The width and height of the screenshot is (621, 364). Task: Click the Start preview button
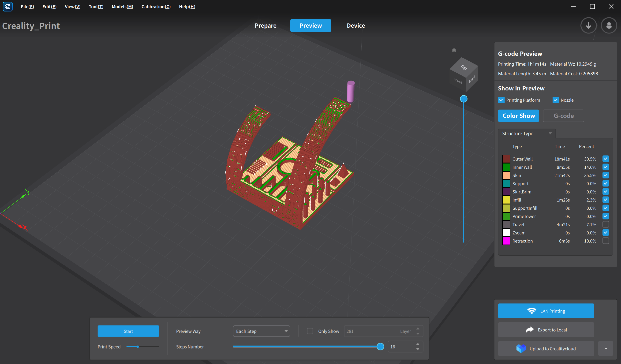coord(128,331)
